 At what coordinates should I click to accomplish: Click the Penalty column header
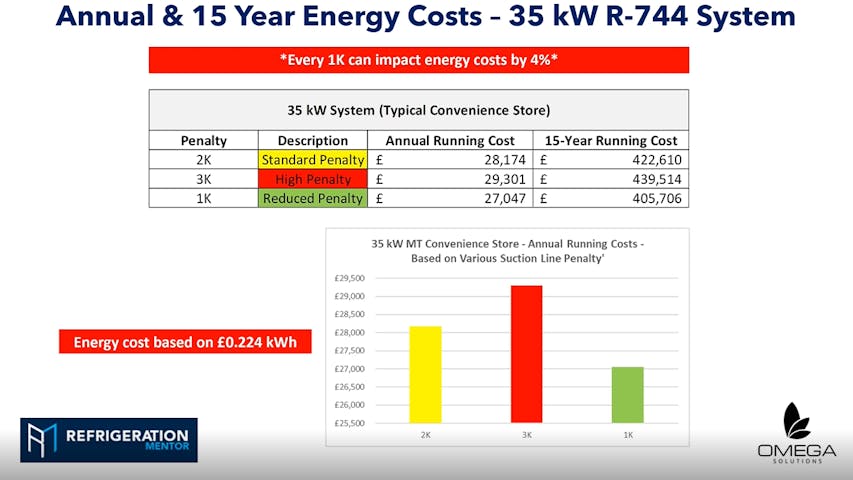(203, 141)
